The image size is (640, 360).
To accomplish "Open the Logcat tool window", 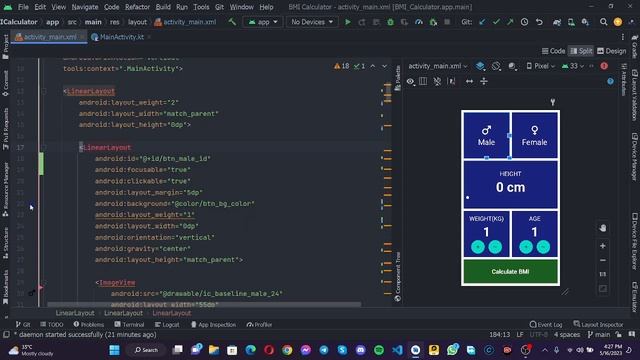I will pyautogui.click(x=167, y=324).
